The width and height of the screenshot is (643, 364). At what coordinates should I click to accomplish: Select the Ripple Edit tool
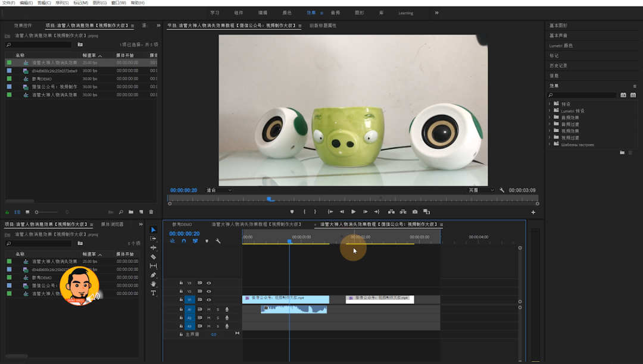(154, 247)
